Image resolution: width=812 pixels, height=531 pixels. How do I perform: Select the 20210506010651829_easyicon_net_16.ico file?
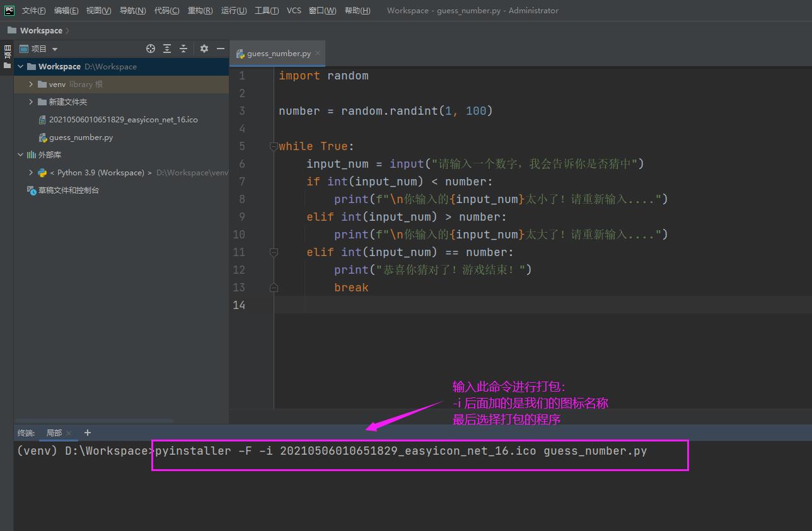pyautogui.click(x=124, y=119)
